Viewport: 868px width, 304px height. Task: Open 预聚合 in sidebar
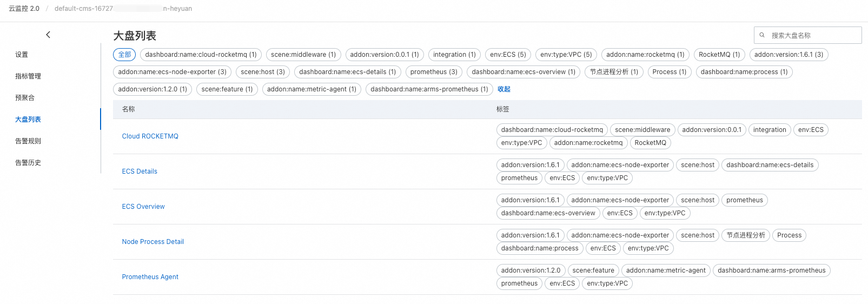[x=25, y=98]
